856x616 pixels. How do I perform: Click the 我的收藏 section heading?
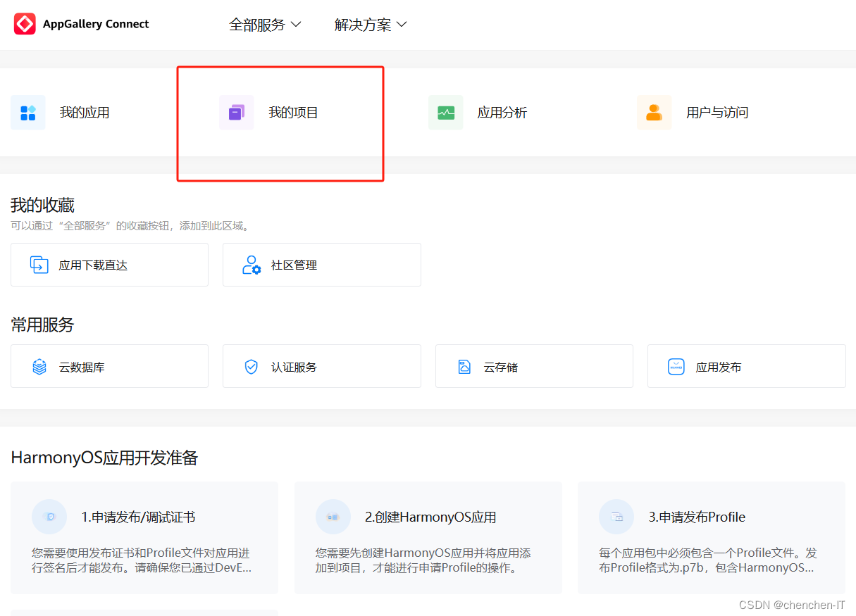pyautogui.click(x=42, y=205)
